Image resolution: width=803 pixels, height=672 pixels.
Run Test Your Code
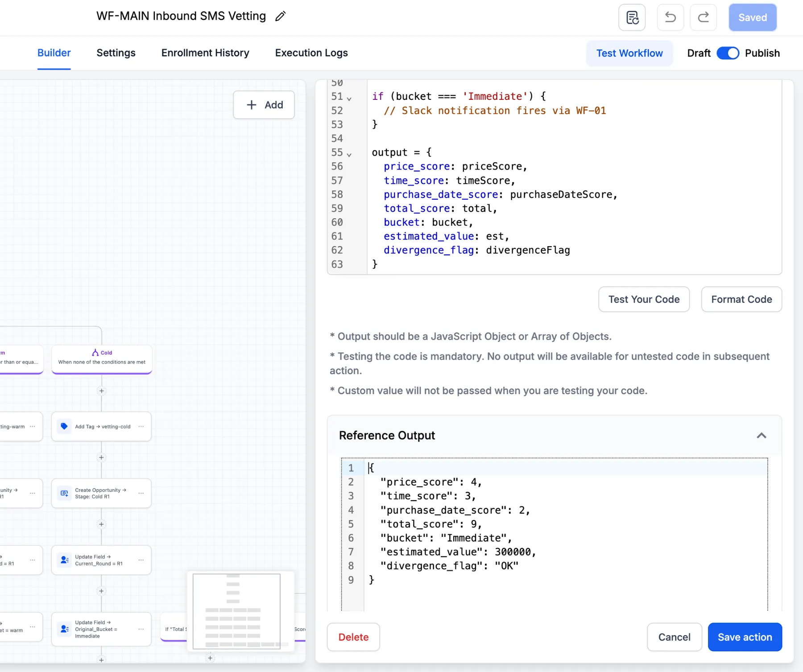click(x=644, y=299)
